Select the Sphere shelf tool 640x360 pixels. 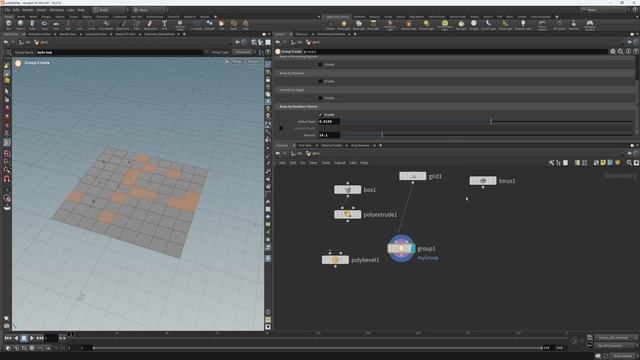(x=20, y=24)
